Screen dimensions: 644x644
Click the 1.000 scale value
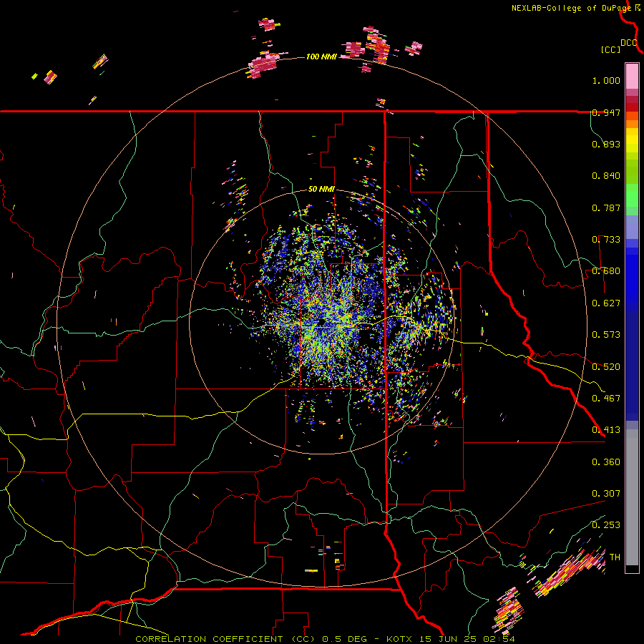click(x=606, y=80)
